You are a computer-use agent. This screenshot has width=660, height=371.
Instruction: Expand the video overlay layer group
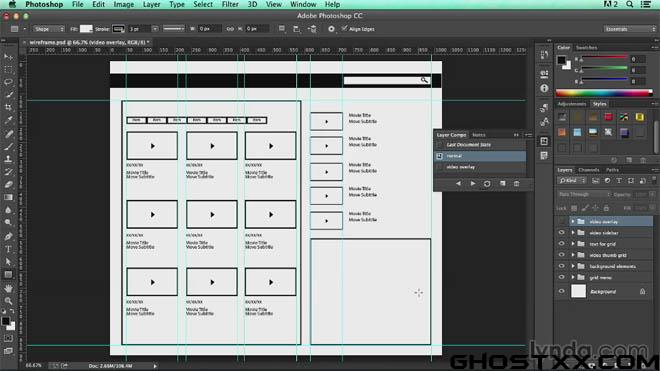(572, 222)
